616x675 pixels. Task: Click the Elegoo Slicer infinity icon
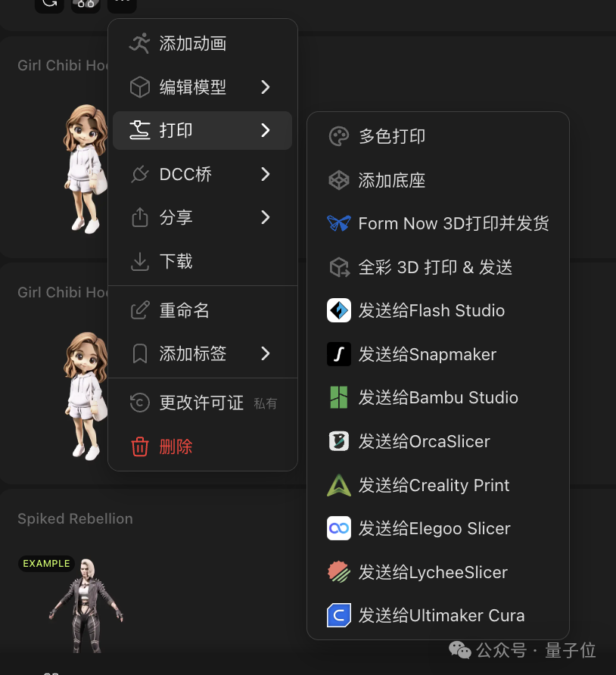(339, 528)
